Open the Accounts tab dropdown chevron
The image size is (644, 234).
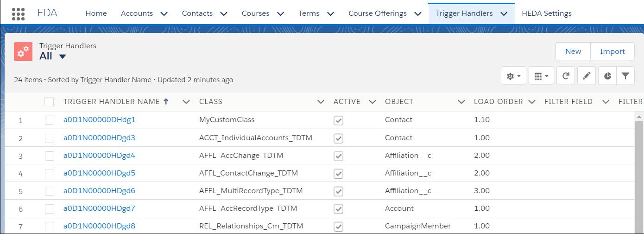tap(164, 13)
